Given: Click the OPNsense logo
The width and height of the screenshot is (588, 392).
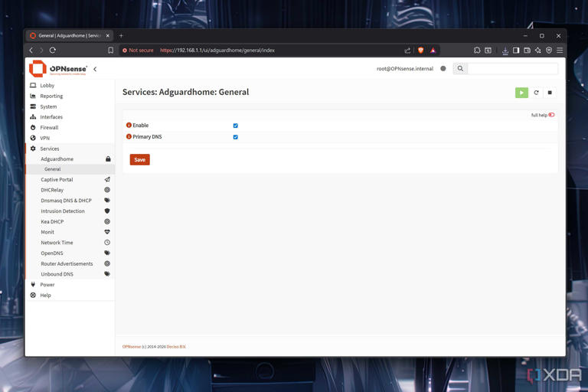Looking at the screenshot, I should 58,69.
